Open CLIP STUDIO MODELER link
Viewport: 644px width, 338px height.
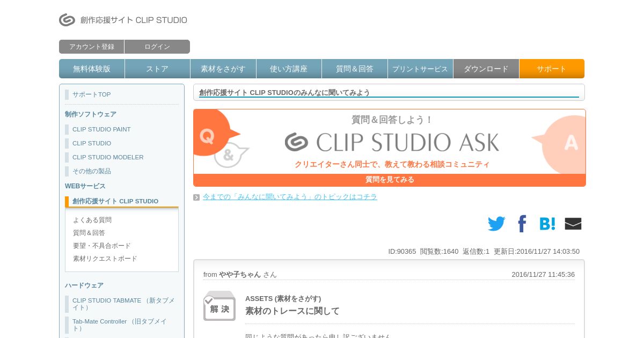point(108,157)
